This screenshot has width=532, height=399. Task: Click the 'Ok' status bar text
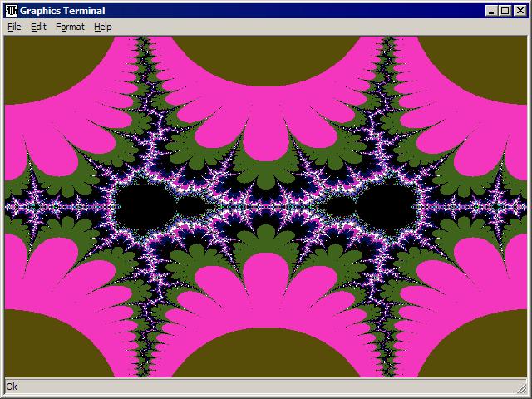point(12,387)
